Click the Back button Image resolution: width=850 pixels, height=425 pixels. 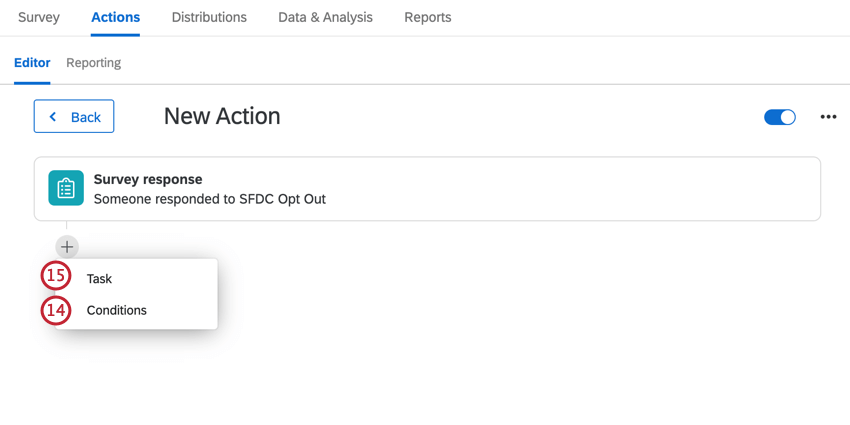[x=74, y=116]
